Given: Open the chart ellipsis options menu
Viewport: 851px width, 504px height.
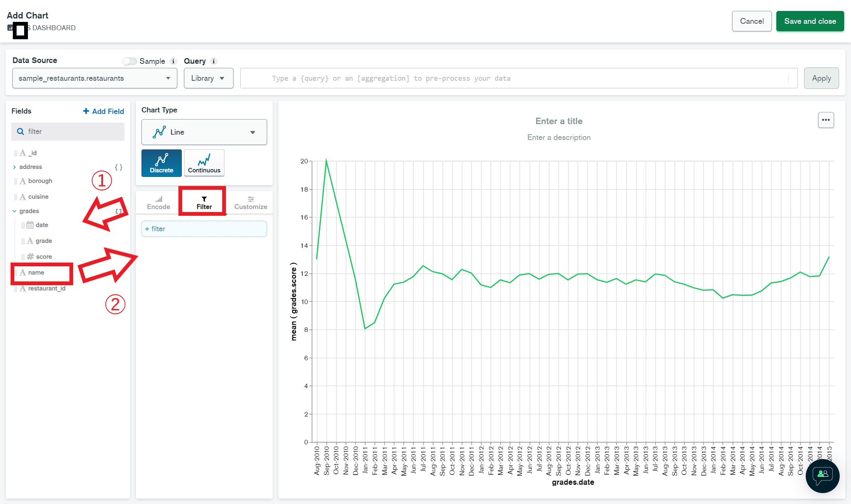Looking at the screenshot, I should [x=826, y=120].
